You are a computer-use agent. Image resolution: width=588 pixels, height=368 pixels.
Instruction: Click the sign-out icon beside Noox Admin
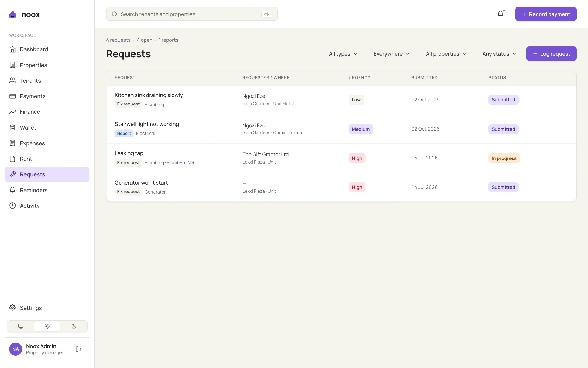tap(79, 349)
